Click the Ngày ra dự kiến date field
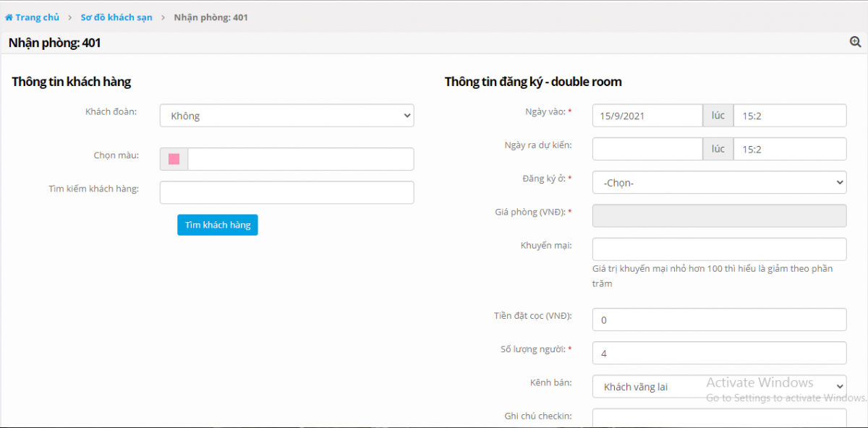 tap(647, 149)
